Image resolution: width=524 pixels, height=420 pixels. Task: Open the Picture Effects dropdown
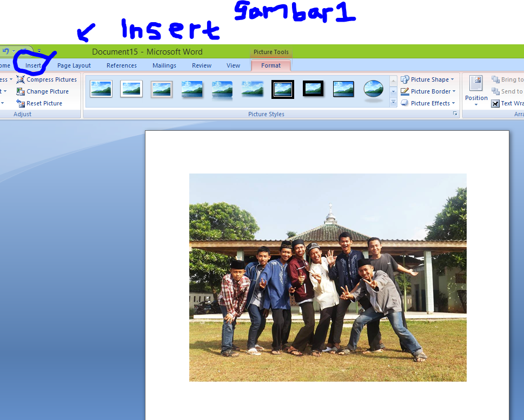coord(428,103)
